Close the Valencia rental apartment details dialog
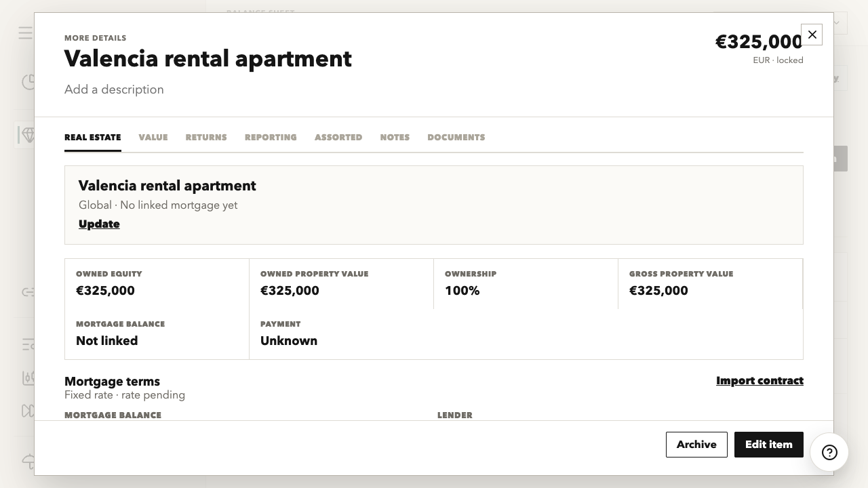The height and width of the screenshot is (488, 868). pos(812,35)
